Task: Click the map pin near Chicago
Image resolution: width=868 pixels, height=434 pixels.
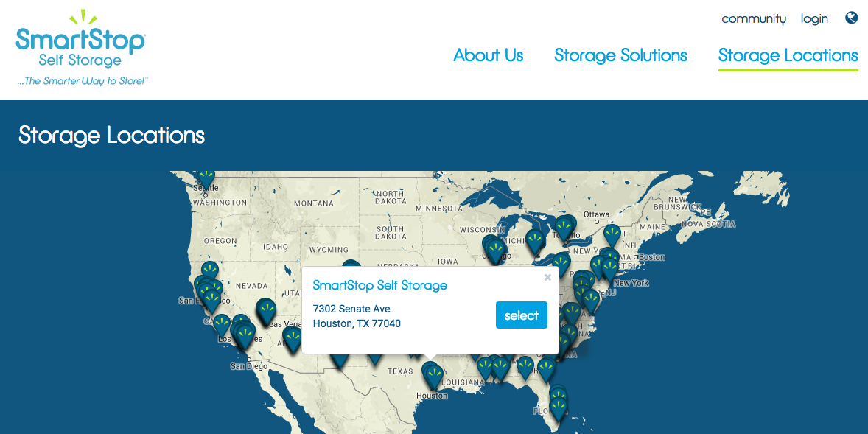Action: click(x=495, y=249)
